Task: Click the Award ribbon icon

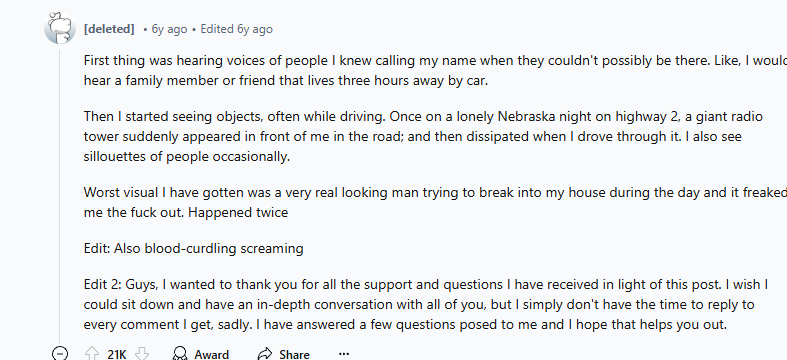Action: coord(180,354)
